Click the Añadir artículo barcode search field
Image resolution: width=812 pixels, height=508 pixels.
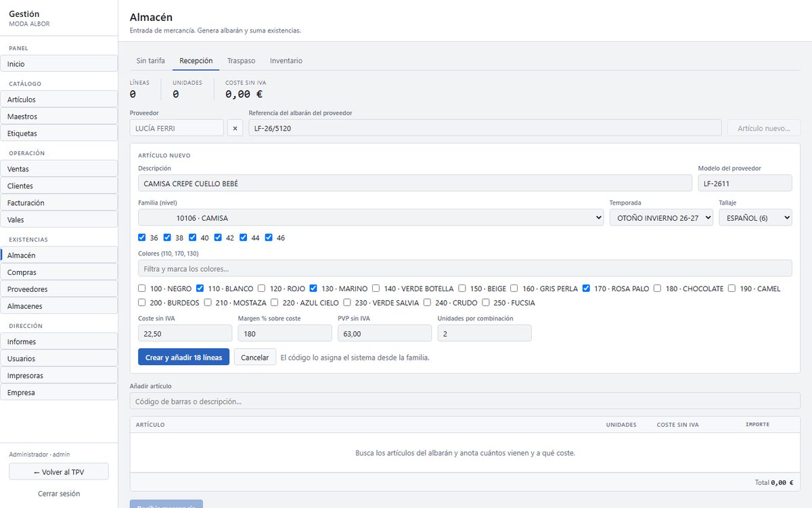[465, 401]
